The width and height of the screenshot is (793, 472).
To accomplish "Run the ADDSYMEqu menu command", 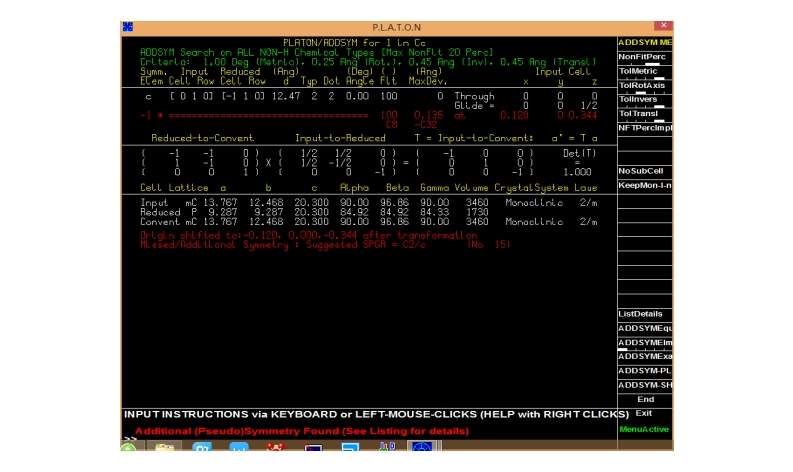I will point(645,328).
